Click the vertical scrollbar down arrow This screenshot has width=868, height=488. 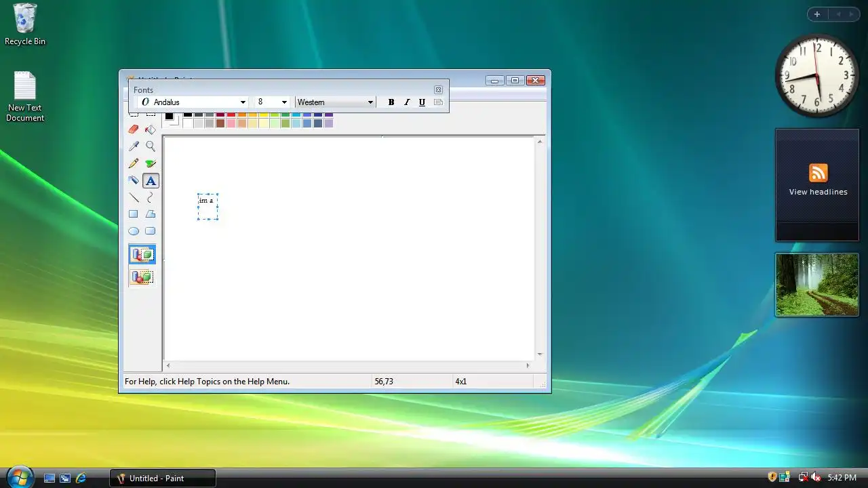click(x=540, y=354)
